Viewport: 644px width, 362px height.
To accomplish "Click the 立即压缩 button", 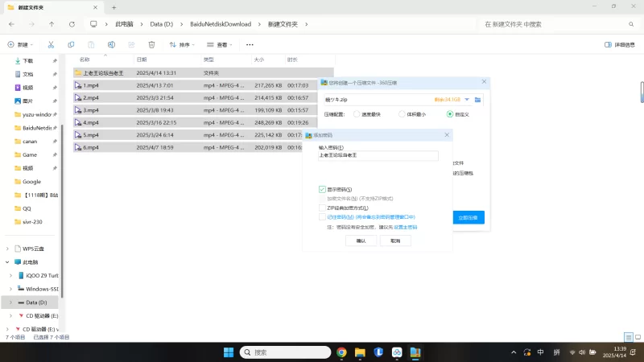I will (x=468, y=217).
